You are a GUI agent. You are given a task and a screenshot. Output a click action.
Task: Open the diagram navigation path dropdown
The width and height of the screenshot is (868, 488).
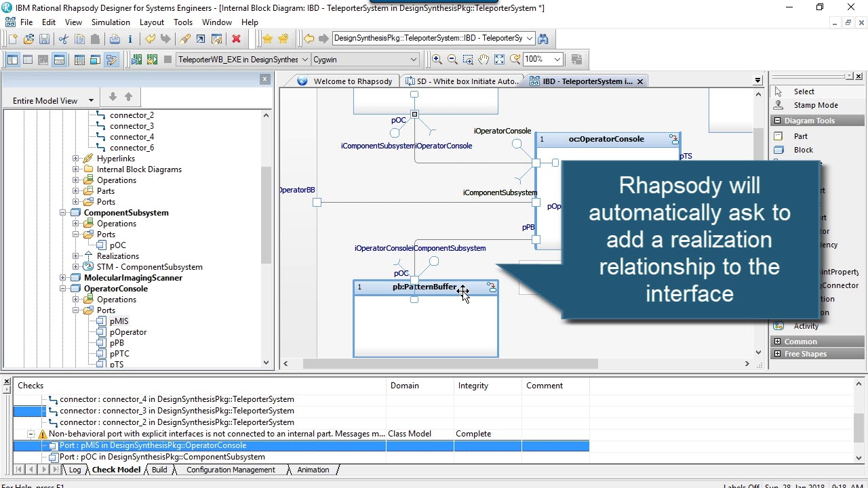[x=529, y=39]
